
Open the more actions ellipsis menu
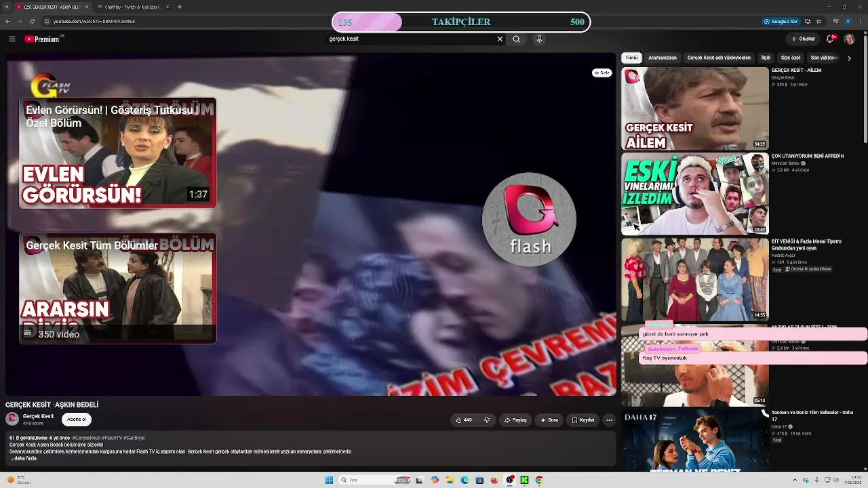pyautogui.click(x=609, y=420)
